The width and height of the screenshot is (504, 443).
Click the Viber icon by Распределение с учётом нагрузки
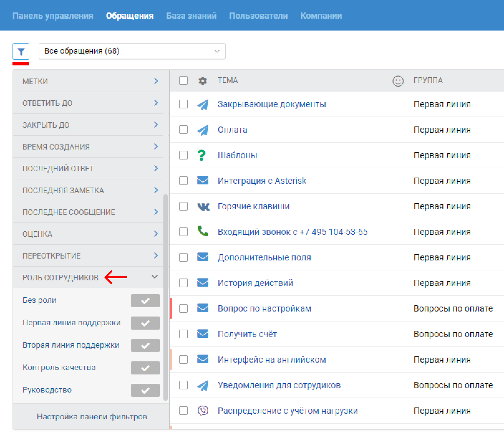203,411
